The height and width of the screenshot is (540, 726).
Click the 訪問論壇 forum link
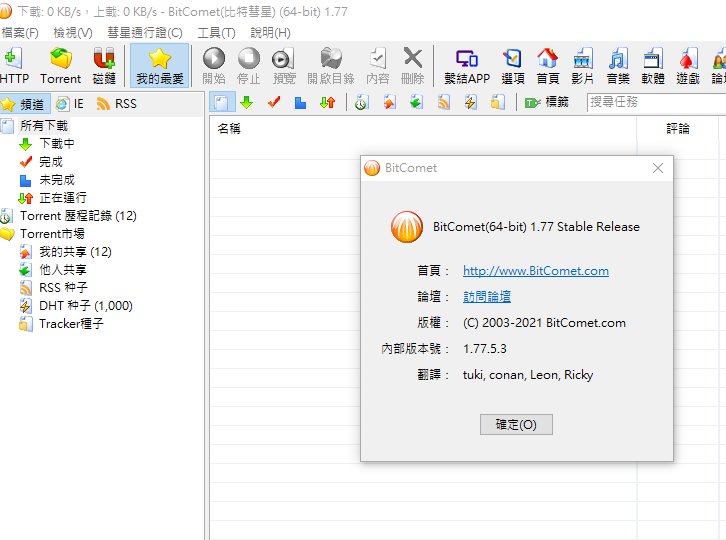tap(487, 297)
